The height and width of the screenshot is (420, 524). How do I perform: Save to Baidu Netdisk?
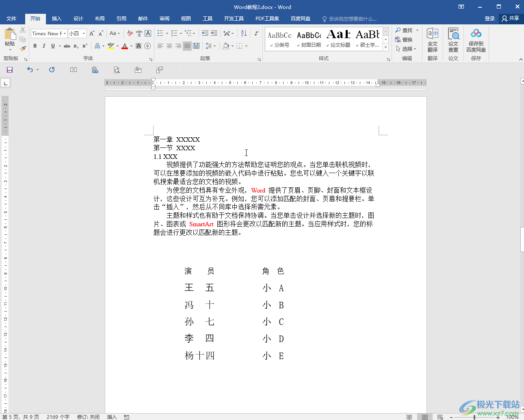pyautogui.click(x=476, y=40)
